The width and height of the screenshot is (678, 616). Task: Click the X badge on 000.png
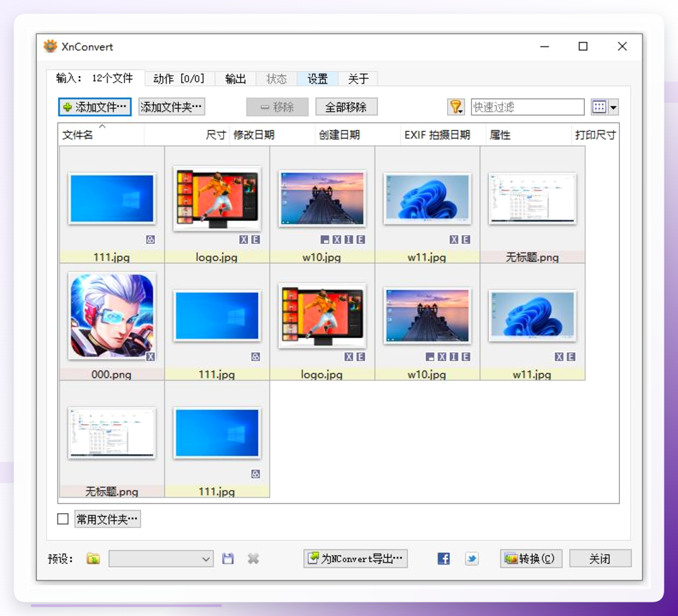[x=150, y=356]
